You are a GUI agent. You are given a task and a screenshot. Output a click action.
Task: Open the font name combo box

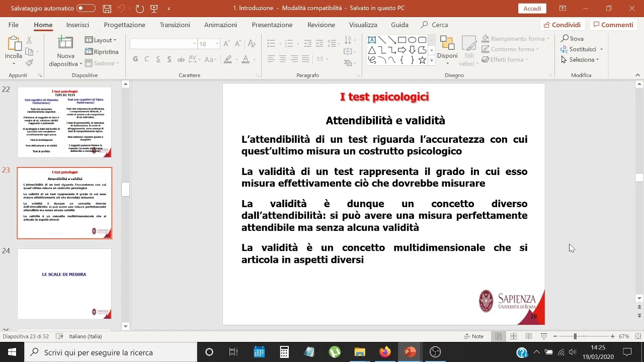pos(164,44)
